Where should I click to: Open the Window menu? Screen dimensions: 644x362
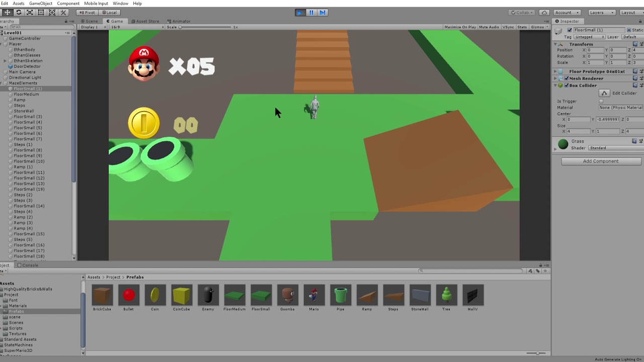[120, 4]
